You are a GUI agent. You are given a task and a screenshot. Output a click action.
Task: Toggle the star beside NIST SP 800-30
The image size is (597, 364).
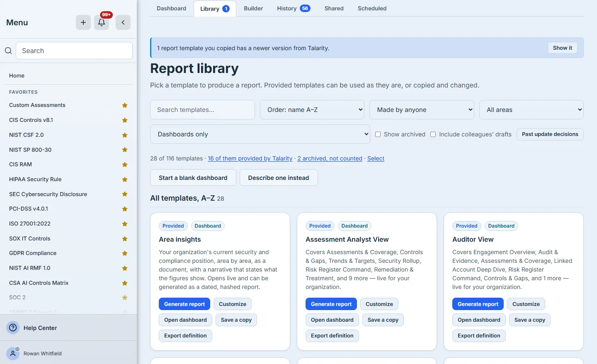point(125,150)
